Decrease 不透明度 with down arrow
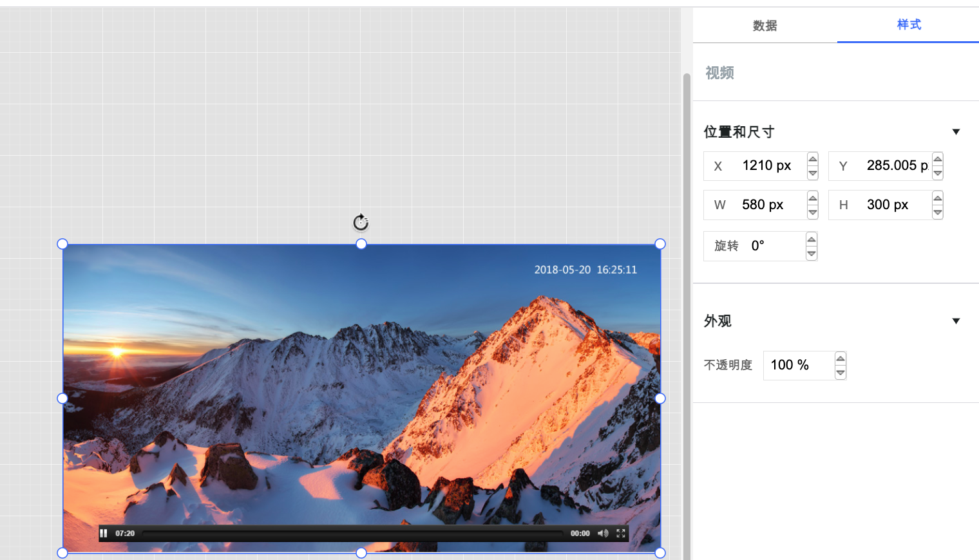Screen dimensions: 979x560 841,372
